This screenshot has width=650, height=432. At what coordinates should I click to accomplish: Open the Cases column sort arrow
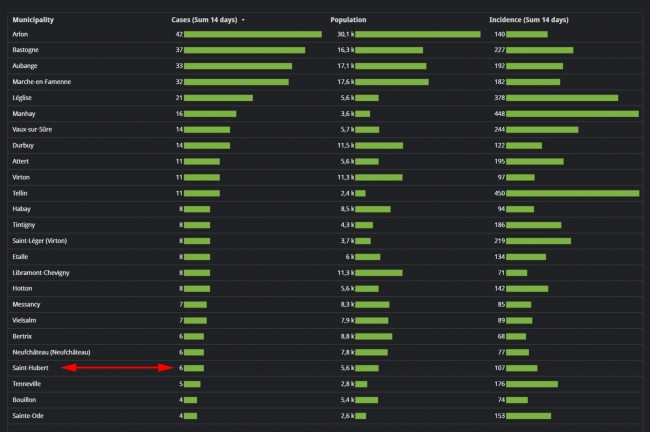(243, 20)
